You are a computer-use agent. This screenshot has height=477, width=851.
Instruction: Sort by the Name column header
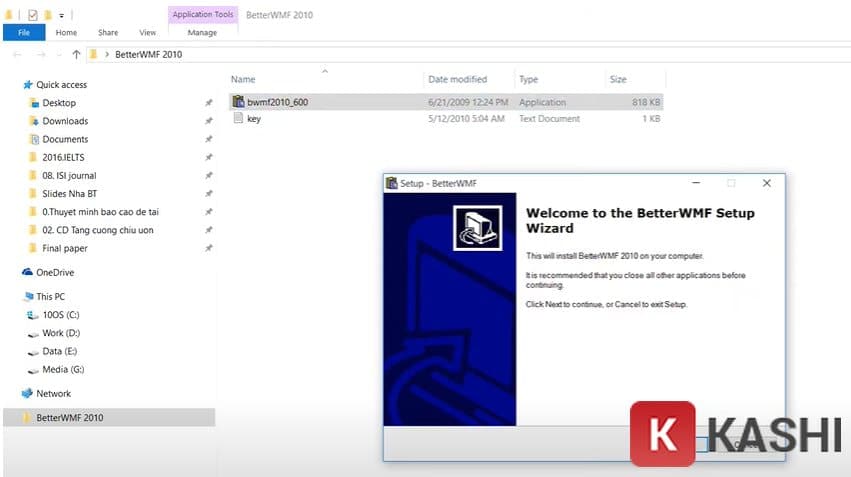[x=243, y=79]
